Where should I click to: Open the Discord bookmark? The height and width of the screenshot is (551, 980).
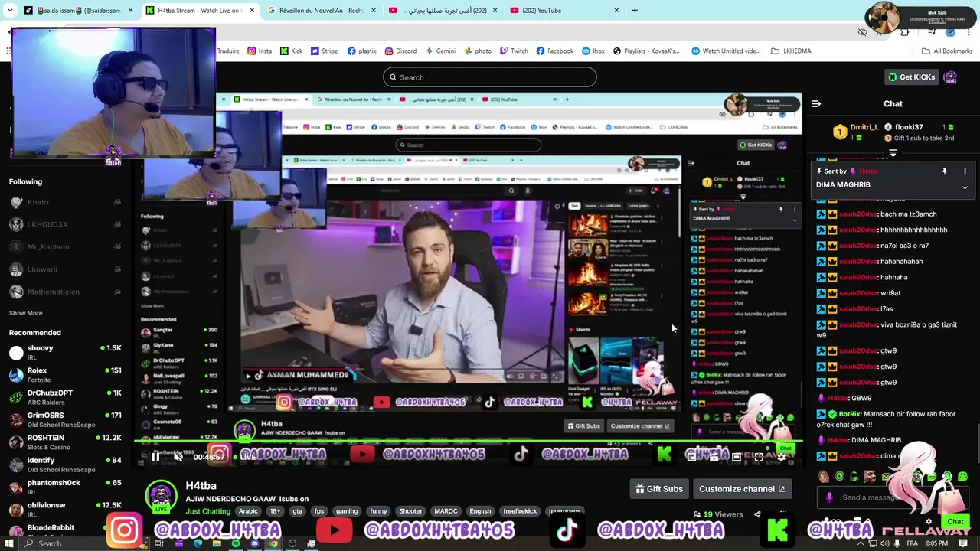[400, 51]
